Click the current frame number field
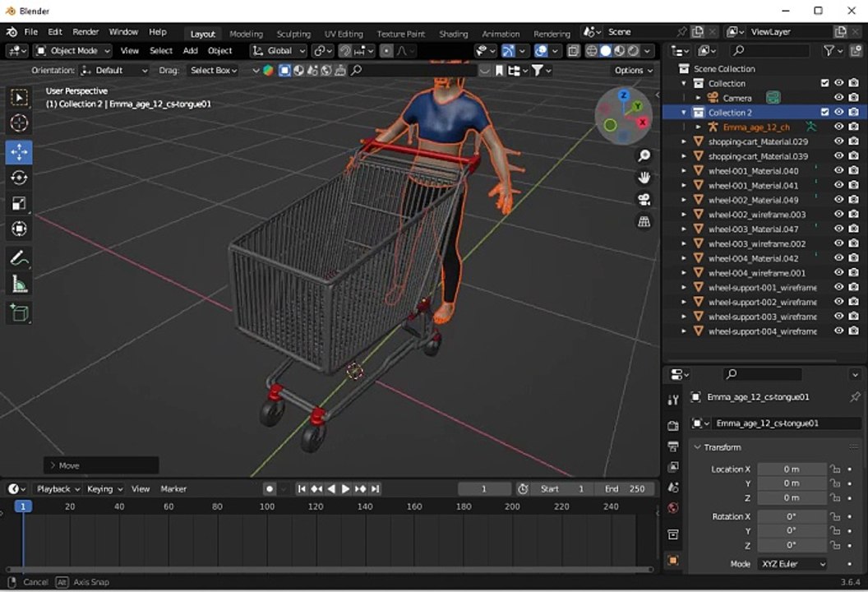 (x=484, y=489)
